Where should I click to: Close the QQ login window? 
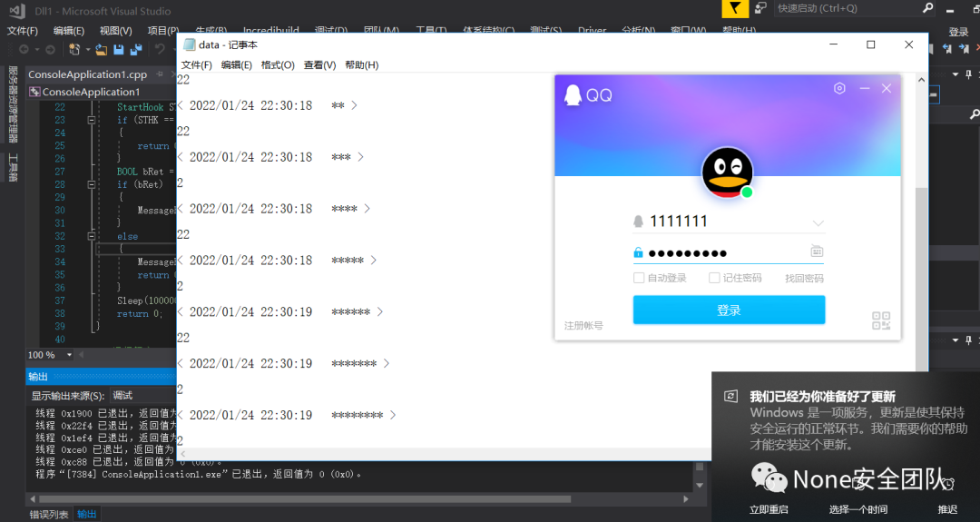(887, 88)
